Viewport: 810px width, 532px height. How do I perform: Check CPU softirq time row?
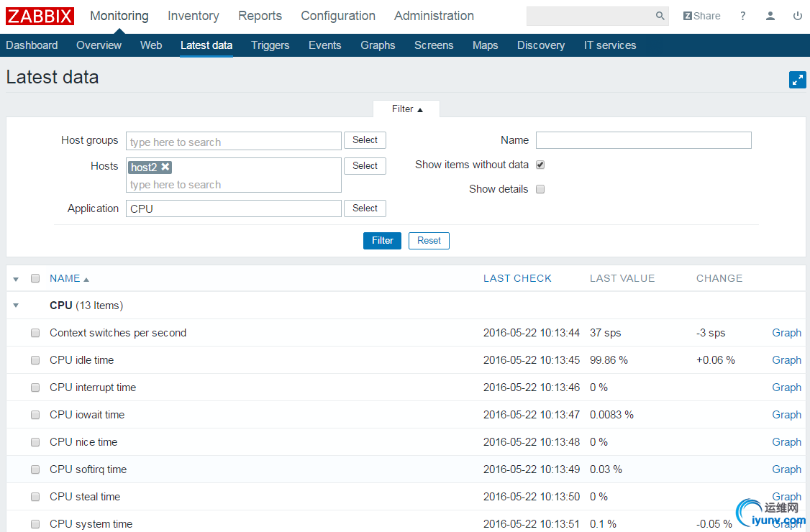[35, 469]
